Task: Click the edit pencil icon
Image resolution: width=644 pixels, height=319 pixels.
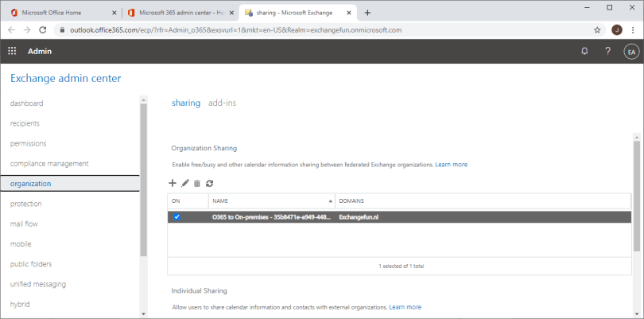Action: [x=185, y=183]
